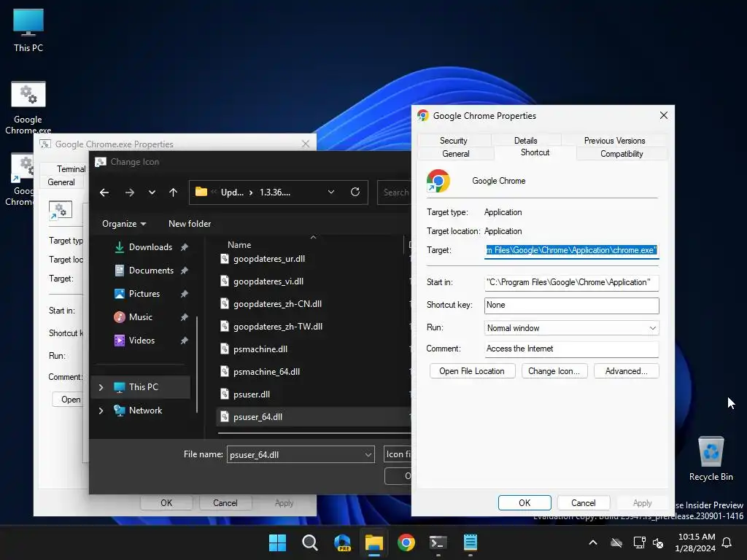The image size is (747, 560).
Task: Select file psmachine_64.dll
Action: [x=266, y=372]
